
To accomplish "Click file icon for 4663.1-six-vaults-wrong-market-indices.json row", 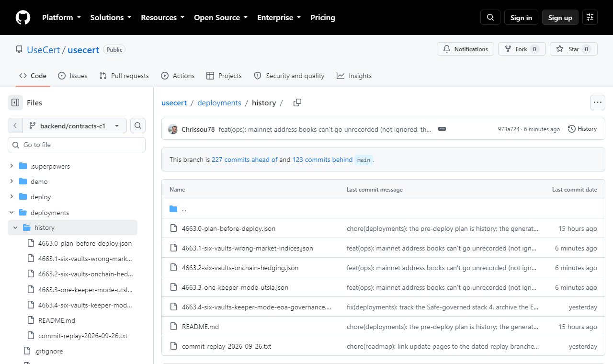I will point(173,248).
